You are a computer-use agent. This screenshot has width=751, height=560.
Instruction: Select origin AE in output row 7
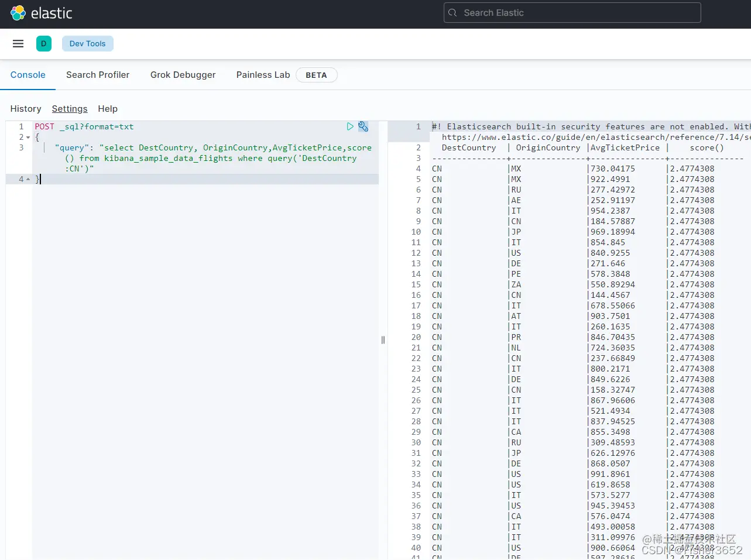(516, 200)
